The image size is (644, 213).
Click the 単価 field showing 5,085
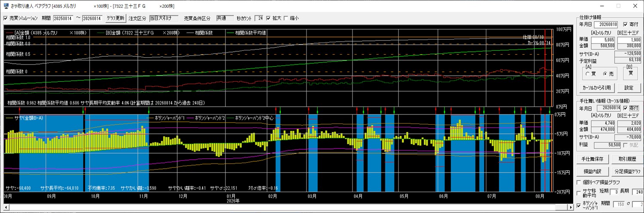(x=604, y=40)
